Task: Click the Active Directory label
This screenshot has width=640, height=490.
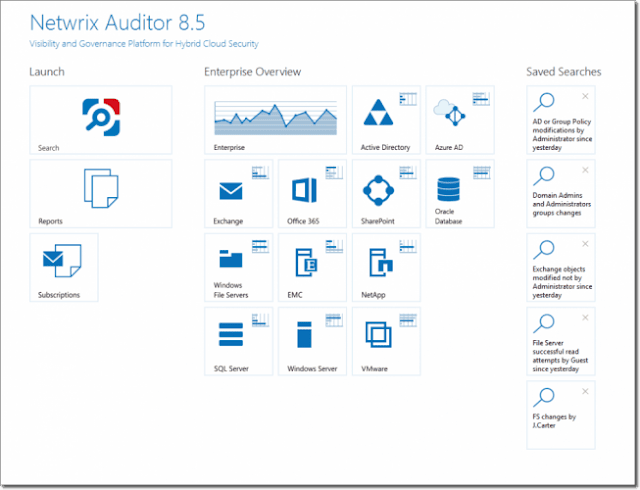Action: pos(385,147)
